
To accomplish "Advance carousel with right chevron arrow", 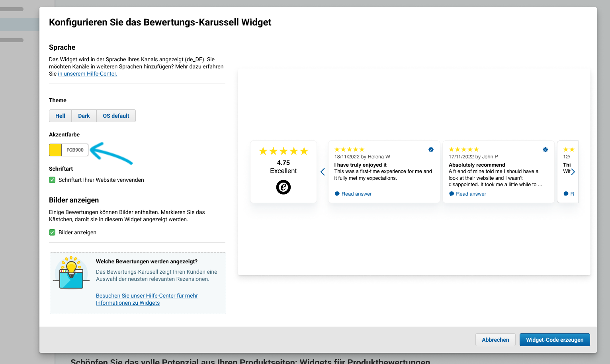I will [x=573, y=172].
